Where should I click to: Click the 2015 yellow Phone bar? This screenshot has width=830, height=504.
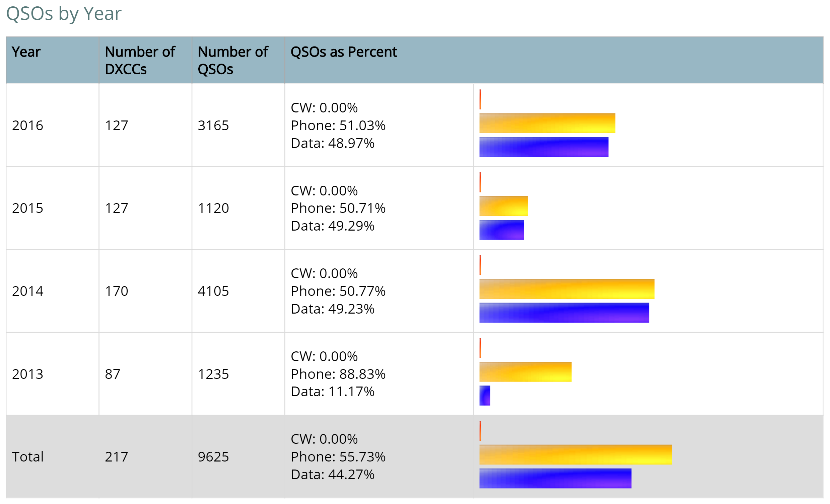(x=503, y=206)
